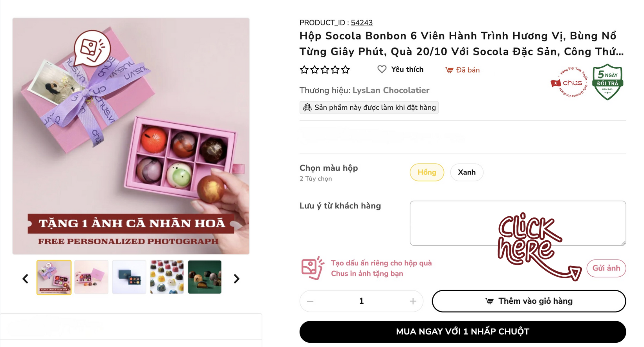Click the Chus genuine products badge
This screenshot has height=347, width=644.
point(569,82)
